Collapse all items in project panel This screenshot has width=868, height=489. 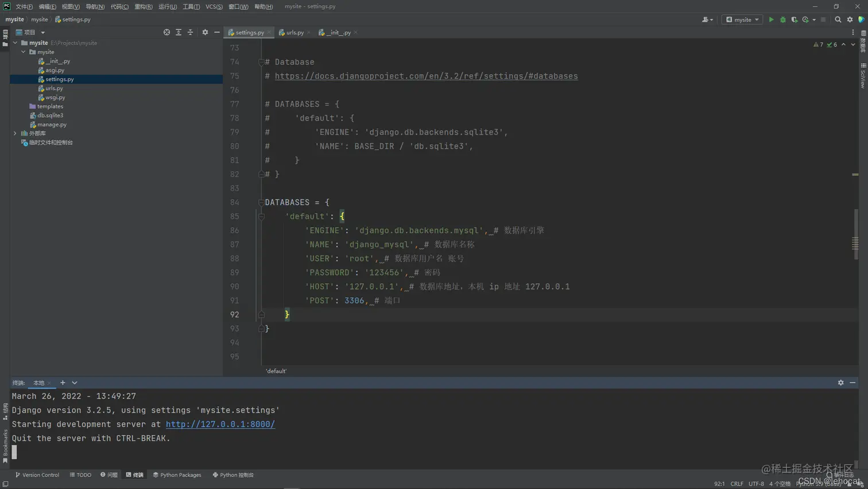pos(191,32)
